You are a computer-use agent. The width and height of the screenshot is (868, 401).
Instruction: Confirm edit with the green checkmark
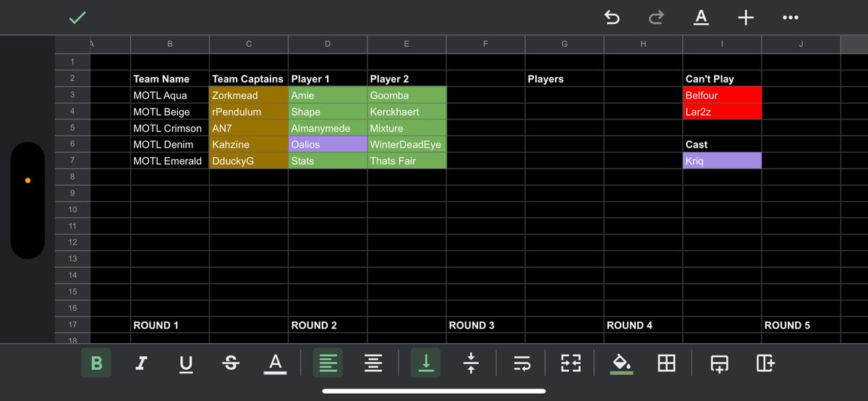[77, 18]
